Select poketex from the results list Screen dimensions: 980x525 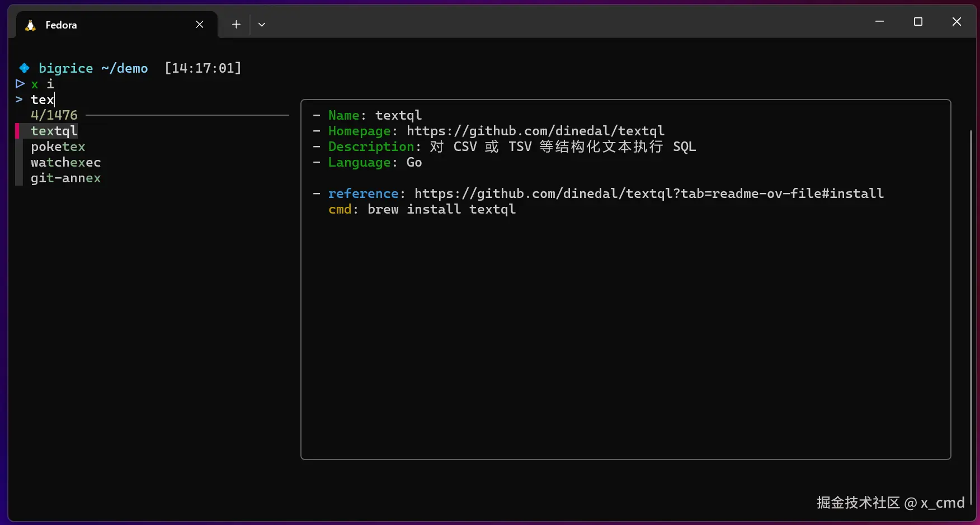tap(58, 146)
